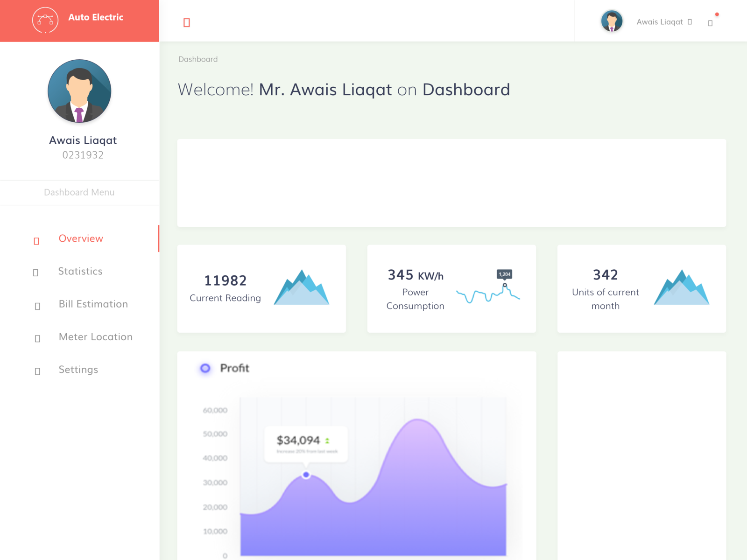Click the Settings menu icon
Image resolution: width=747 pixels, height=560 pixels.
click(37, 371)
